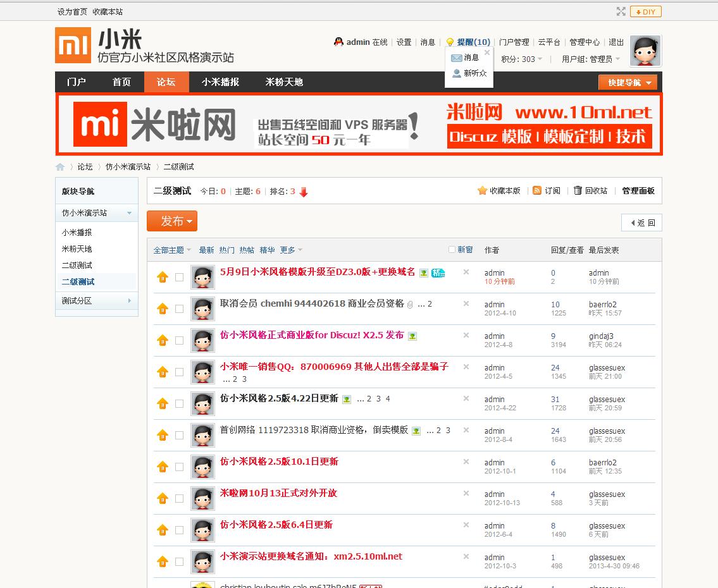
Task: Open the 首页 nav tab
Action: pyautogui.click(x=121, y=82)
